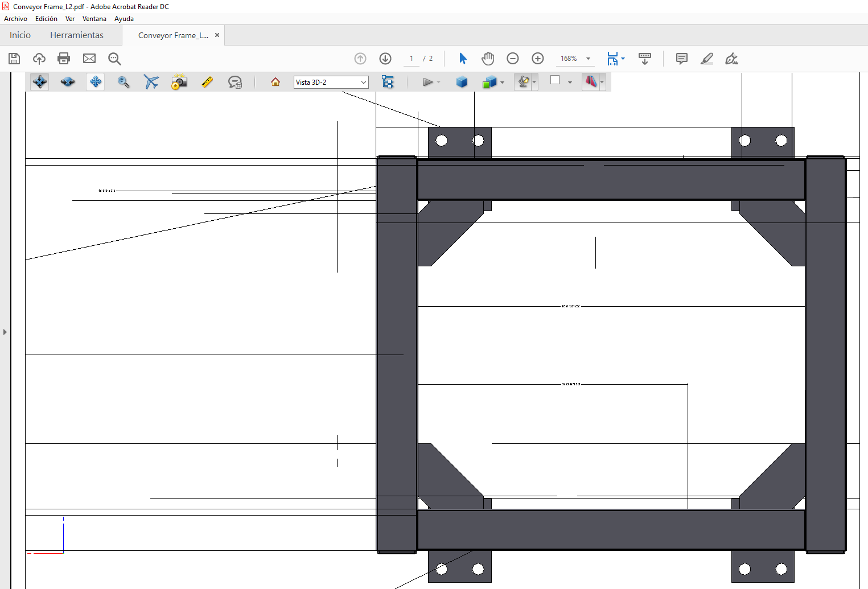
Task: Toggle orthographic projection
Action: click(462, 81)
